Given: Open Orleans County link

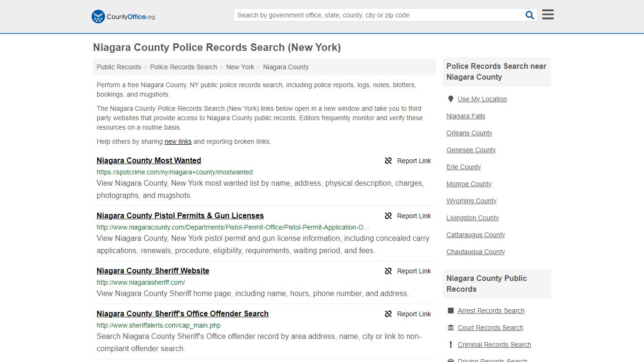Looking at the screenshot, I should point(469,133).
